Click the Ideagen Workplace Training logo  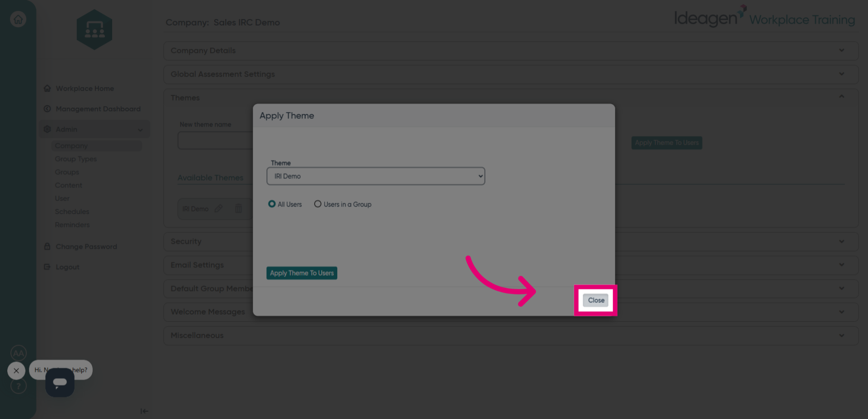click(764, 17)
